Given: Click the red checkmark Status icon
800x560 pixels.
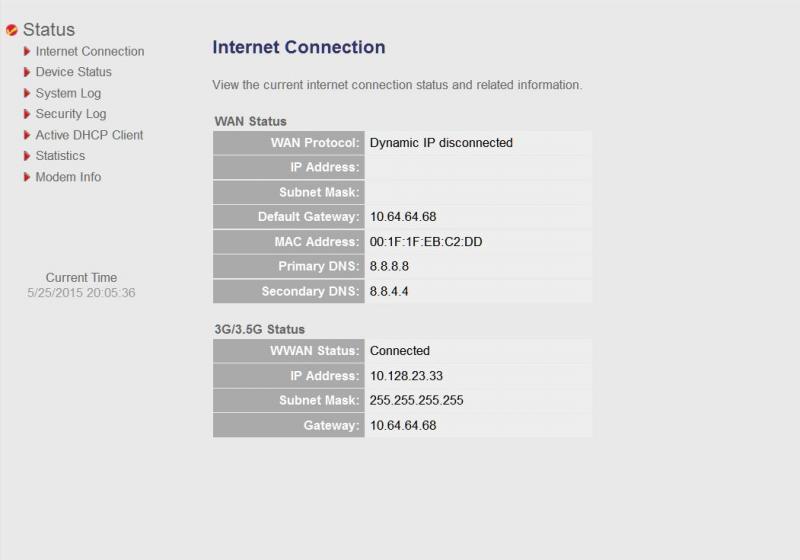Looking at the screenshot, I should point(12,30).
